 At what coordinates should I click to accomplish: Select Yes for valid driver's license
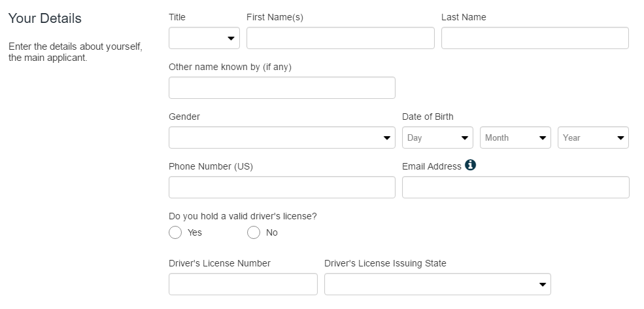[175, 232]
